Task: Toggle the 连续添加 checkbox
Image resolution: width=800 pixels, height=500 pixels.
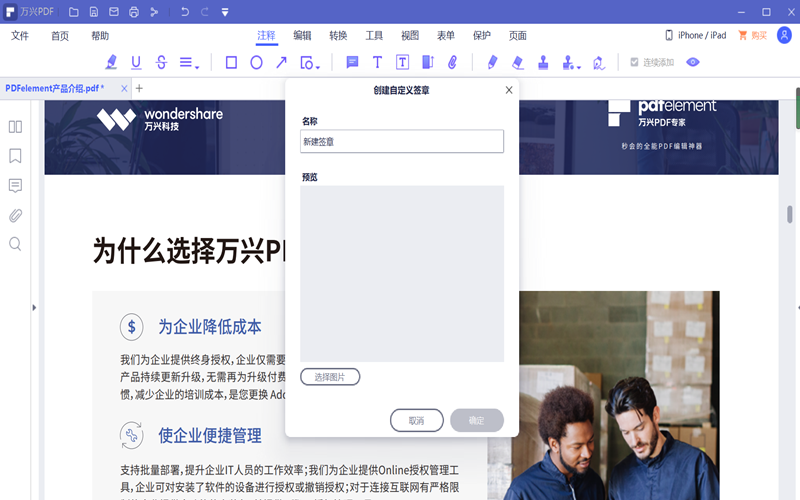Action: click(x=634, y=62)
